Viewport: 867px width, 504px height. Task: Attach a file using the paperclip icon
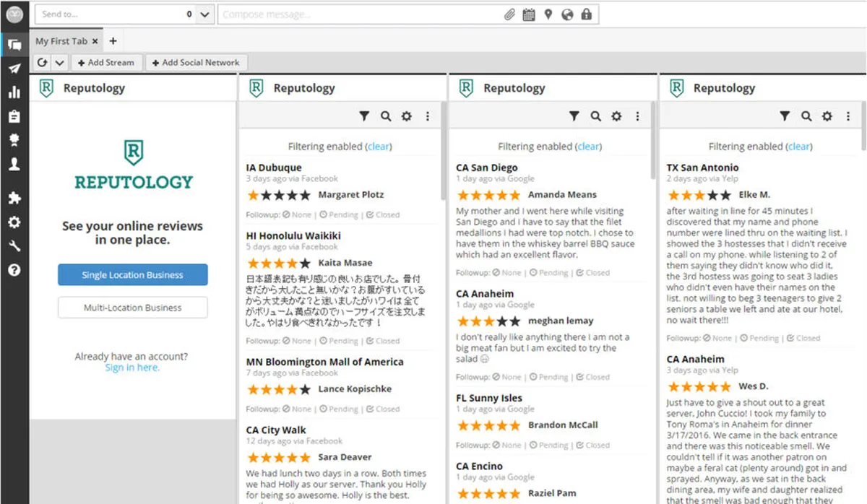[x=508, y=14]
